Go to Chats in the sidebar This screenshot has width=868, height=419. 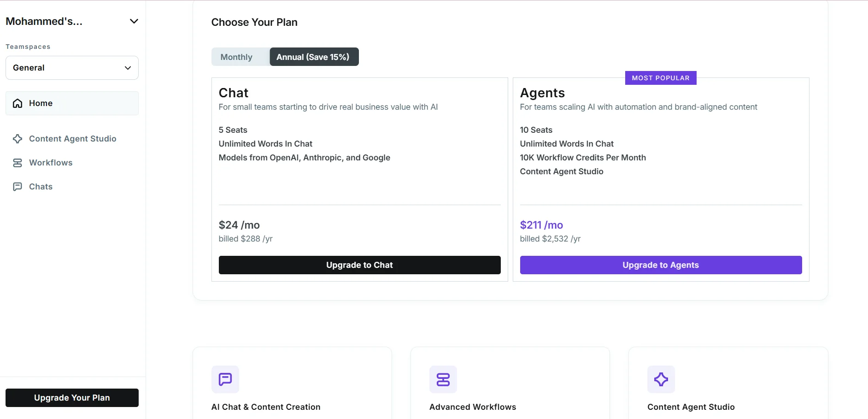tap(41, 187)
